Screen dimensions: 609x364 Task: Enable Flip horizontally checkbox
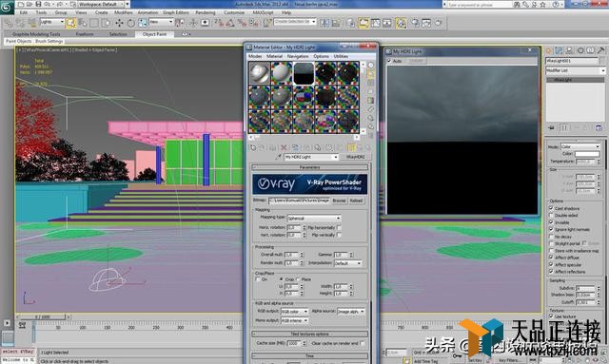point(339,227)
